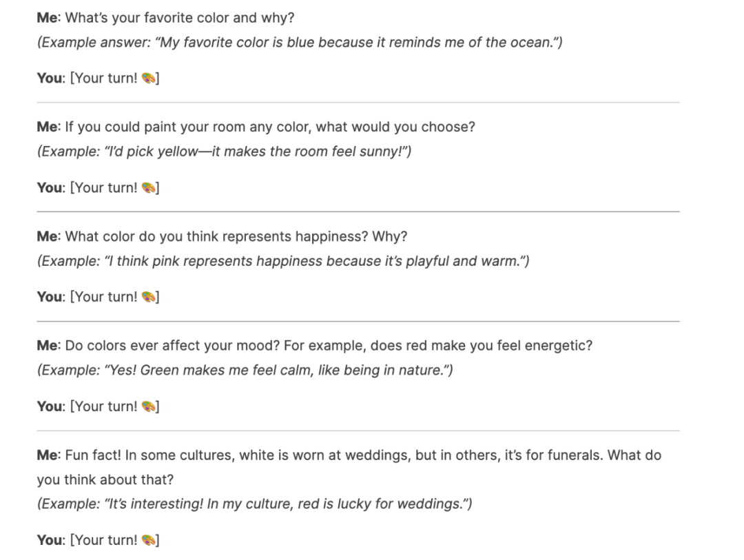Click the palette emoji after the happiness color question

click(x=149, y=297)
